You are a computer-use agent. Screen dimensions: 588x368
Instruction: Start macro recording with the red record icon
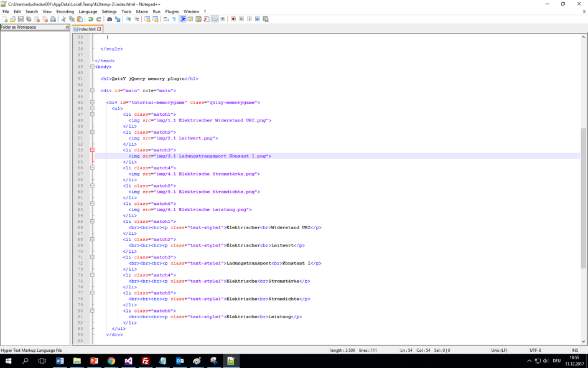(233, 19)
